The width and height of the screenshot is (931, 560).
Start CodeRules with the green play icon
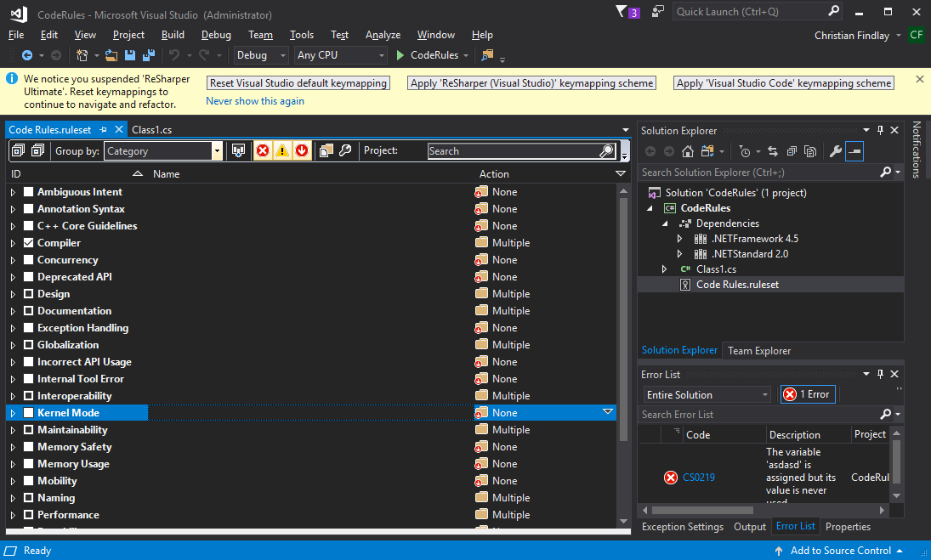(400, 55)
